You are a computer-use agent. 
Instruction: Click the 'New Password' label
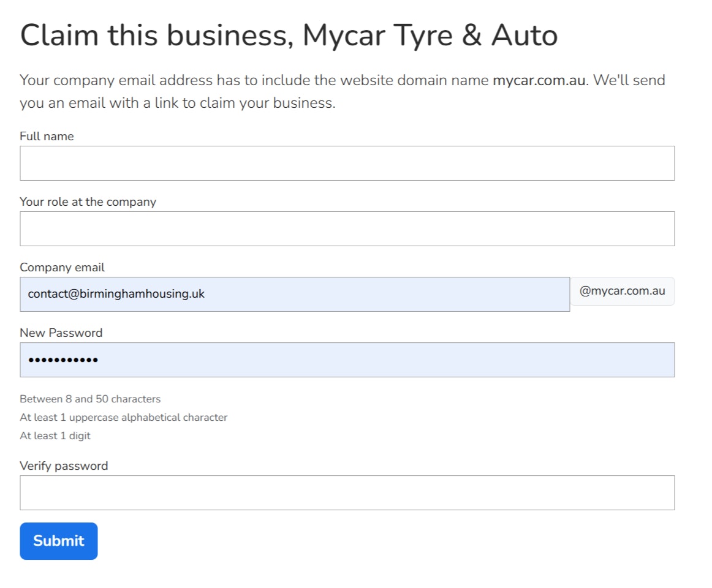(61, 333)
